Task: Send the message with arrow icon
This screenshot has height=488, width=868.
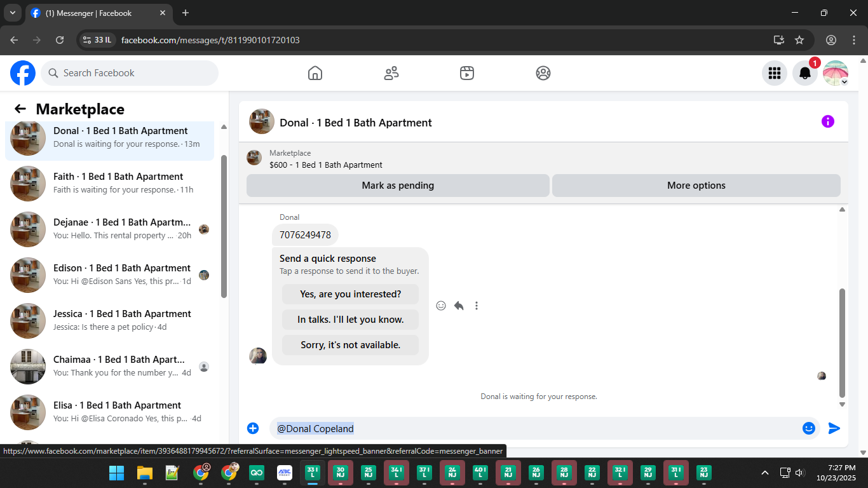Action: (x=834, y=428)
